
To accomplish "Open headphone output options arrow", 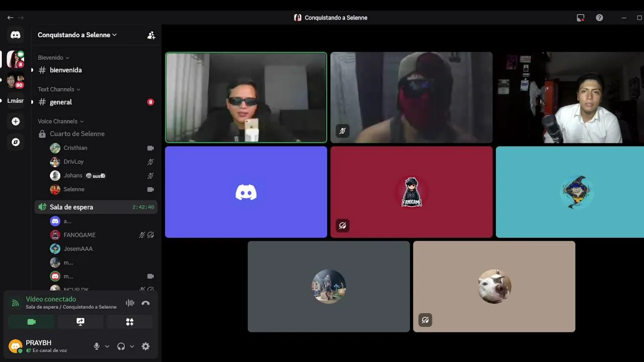I will coord(132,346).
